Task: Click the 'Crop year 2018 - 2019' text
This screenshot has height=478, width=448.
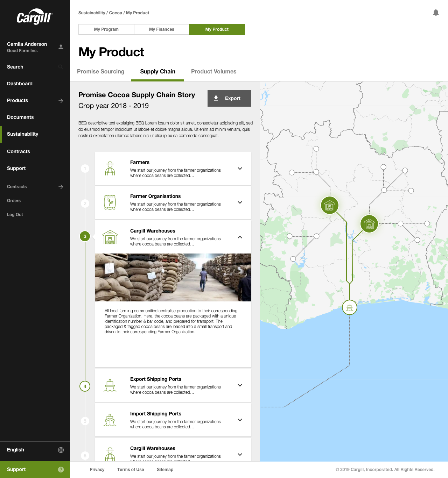Action: [x=113, y=106]
